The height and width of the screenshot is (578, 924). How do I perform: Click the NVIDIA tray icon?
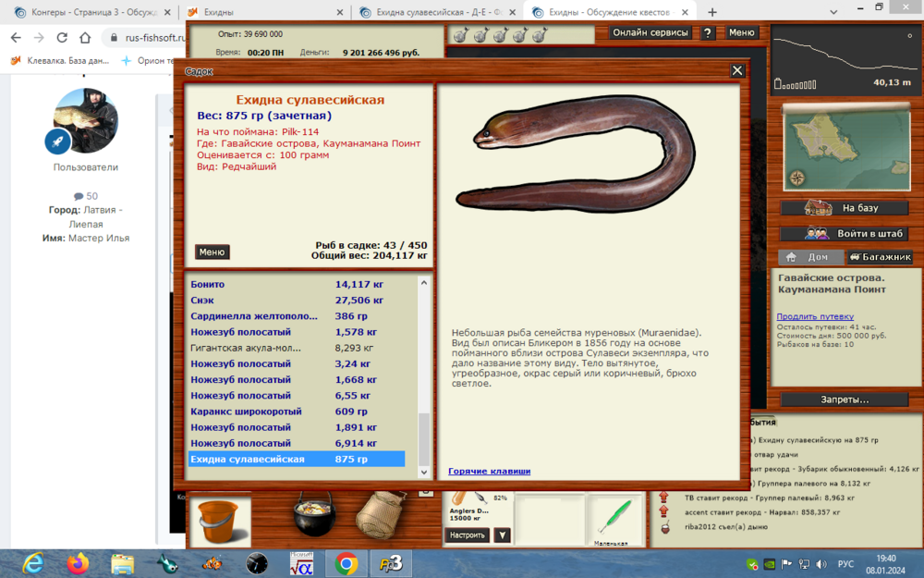[770, 564]
